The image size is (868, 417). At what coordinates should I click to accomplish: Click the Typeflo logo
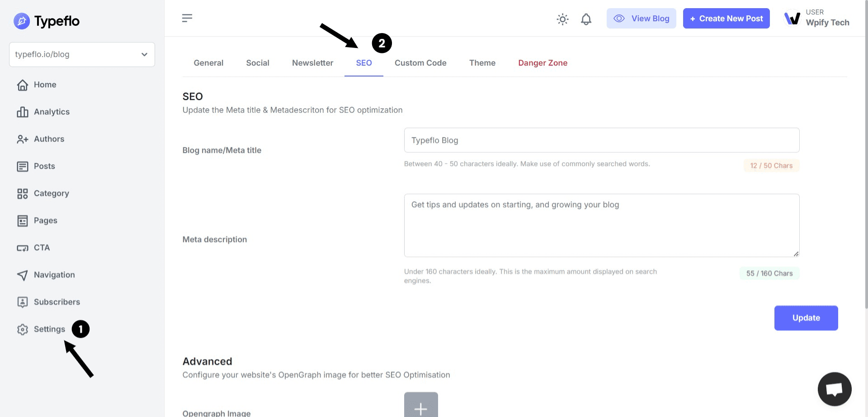coord(47,21)
